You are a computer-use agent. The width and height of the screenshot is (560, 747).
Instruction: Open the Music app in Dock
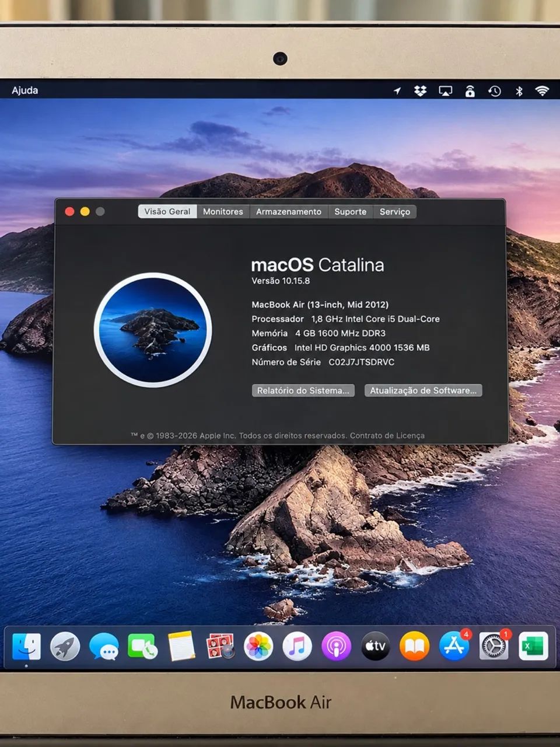click(297, 647)
